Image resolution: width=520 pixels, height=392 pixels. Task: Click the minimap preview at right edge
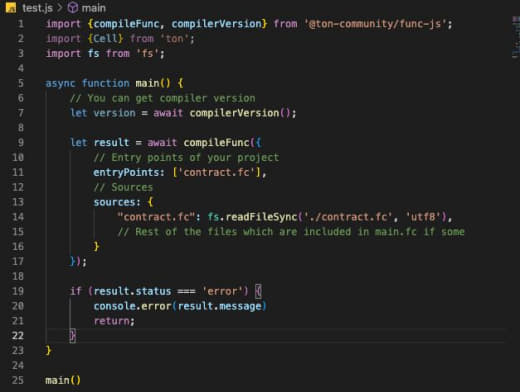click(515, 37)
